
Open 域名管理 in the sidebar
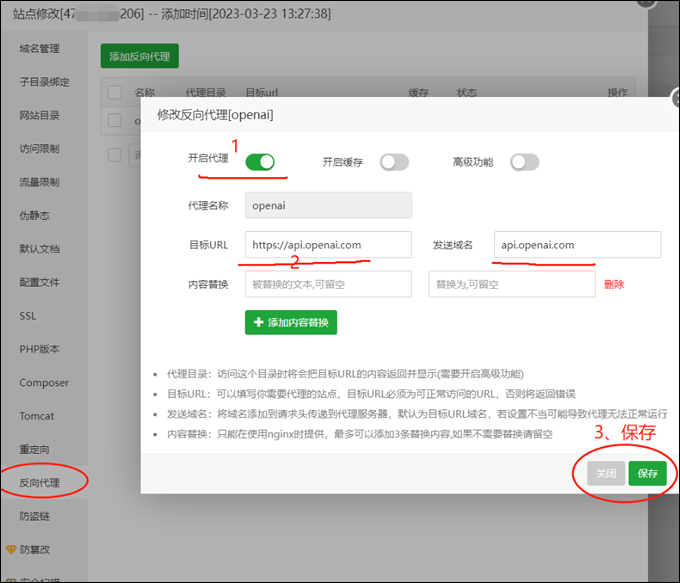pyautogui.click(x=39, y=48)
